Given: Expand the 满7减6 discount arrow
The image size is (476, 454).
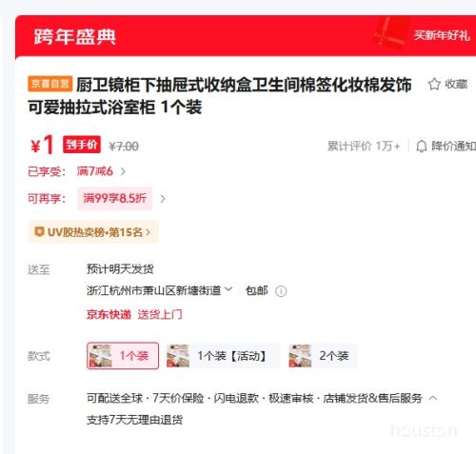Looking at the screenshot, I should [123, 171].
